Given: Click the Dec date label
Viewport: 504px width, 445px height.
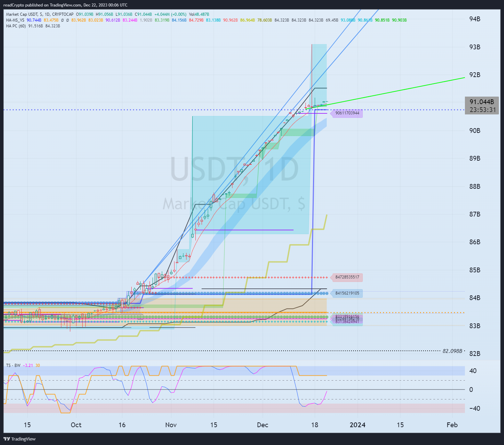Looking at the screenshot, I should (263, 425).
